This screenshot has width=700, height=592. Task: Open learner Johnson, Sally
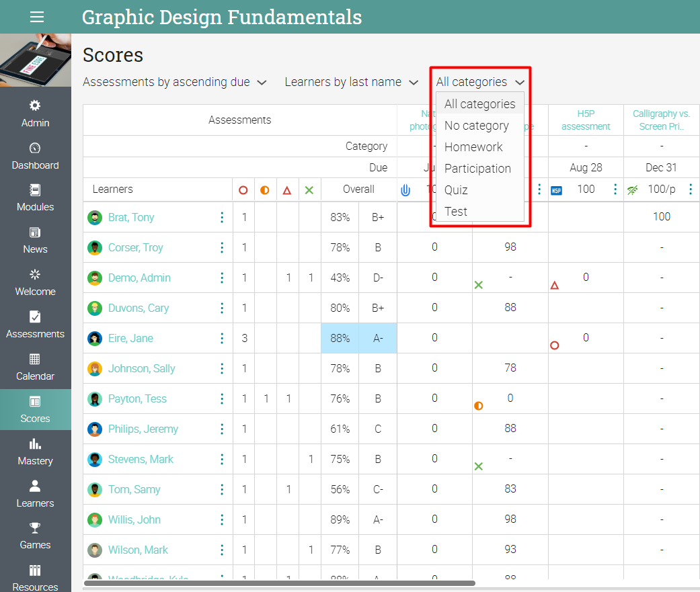(141, 368)
